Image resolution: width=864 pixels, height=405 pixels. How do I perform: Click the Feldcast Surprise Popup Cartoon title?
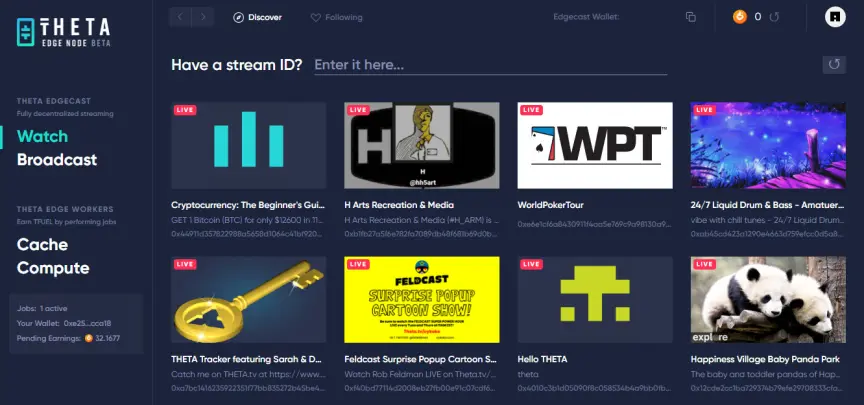click(421, 359)
